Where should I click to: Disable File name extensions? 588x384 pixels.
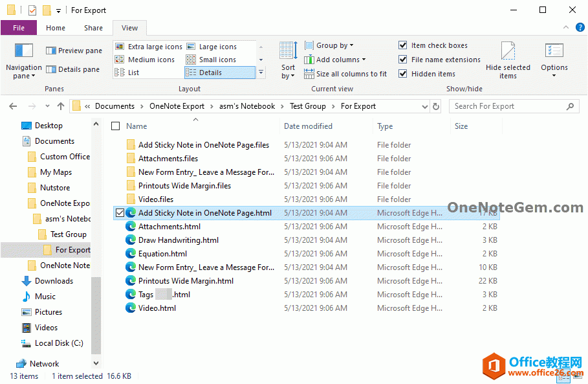tap(404, 59)
